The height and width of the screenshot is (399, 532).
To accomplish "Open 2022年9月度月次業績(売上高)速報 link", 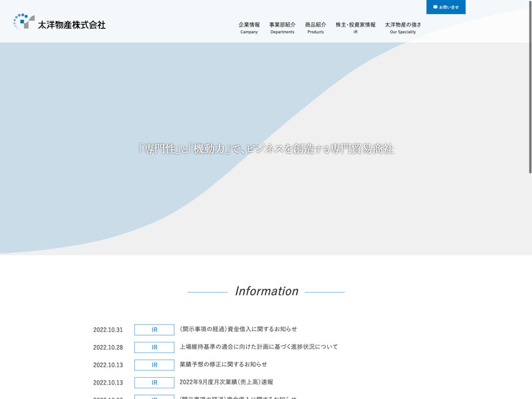I will click(226, 382).
